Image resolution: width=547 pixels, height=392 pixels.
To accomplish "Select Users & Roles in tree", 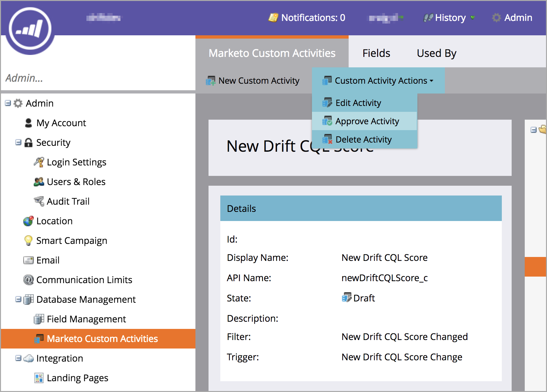I will [x=76, y=182].
